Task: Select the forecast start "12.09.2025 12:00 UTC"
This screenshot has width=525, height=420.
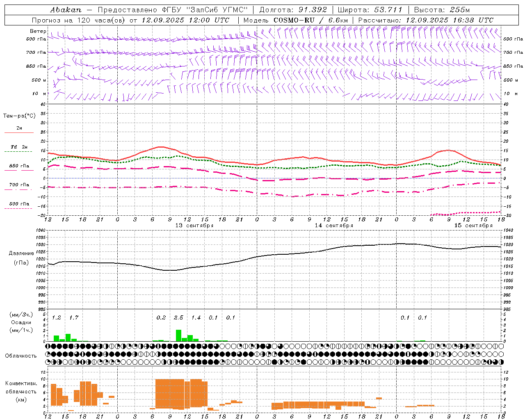Action: pos(185,20)
